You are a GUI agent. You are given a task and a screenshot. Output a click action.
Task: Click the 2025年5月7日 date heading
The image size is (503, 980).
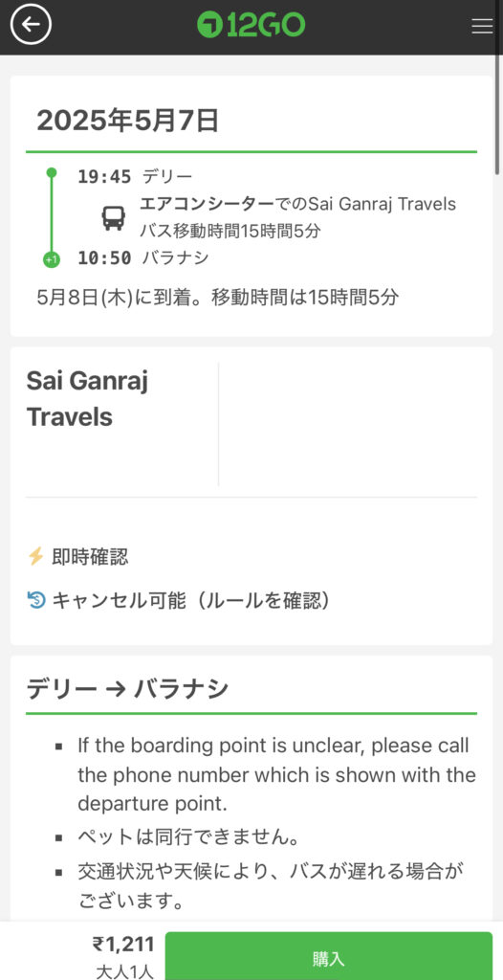(127, 120)
